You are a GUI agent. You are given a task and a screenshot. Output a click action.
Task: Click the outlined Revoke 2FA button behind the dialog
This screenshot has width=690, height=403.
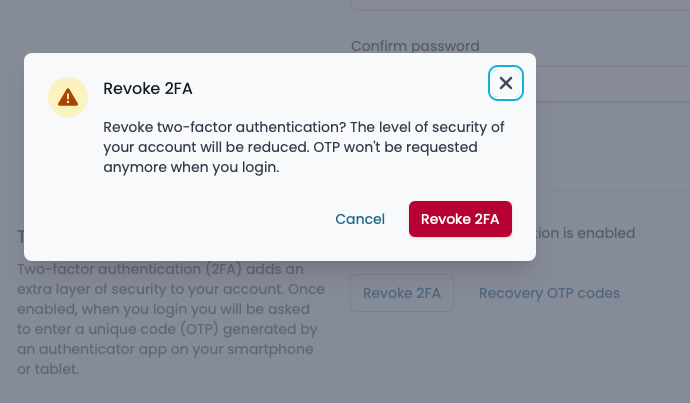click(x=401, y=293)
